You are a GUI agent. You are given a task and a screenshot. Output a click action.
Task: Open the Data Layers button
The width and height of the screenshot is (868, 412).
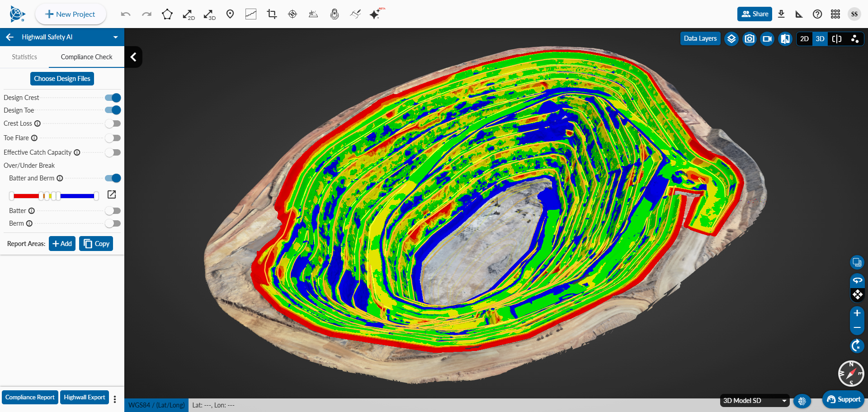tap(700, 38)
